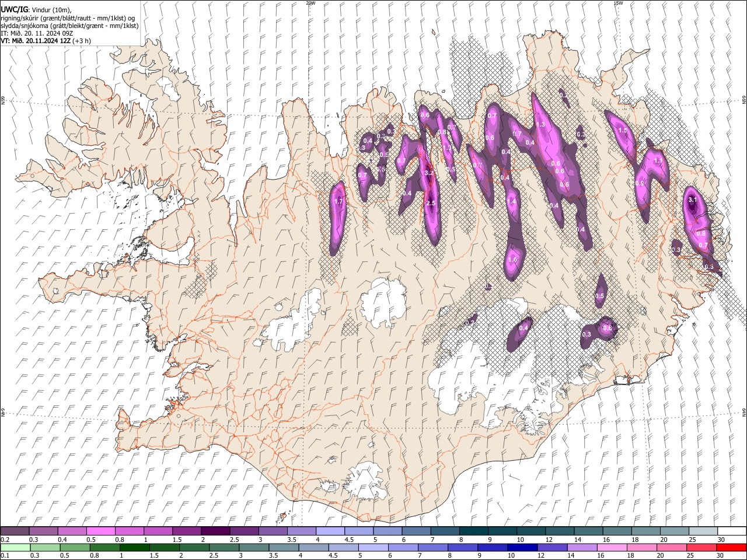747x560 pixels.
Task: Click the bright pink 0.5 swatch in the snow legend
Action: tap(101, 531)
